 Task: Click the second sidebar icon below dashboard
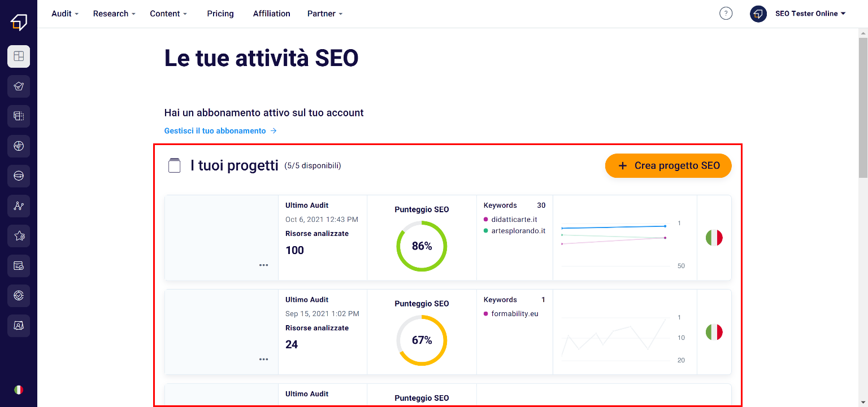tap(19, 116)
